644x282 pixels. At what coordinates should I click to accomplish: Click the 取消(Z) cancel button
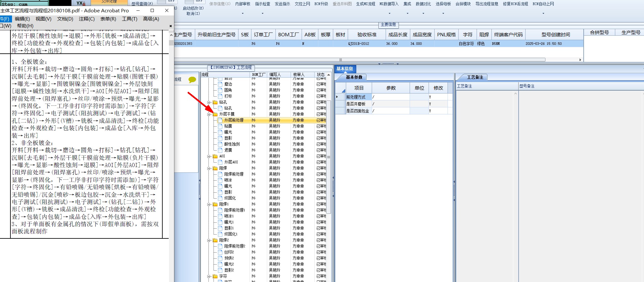point(193,14)
